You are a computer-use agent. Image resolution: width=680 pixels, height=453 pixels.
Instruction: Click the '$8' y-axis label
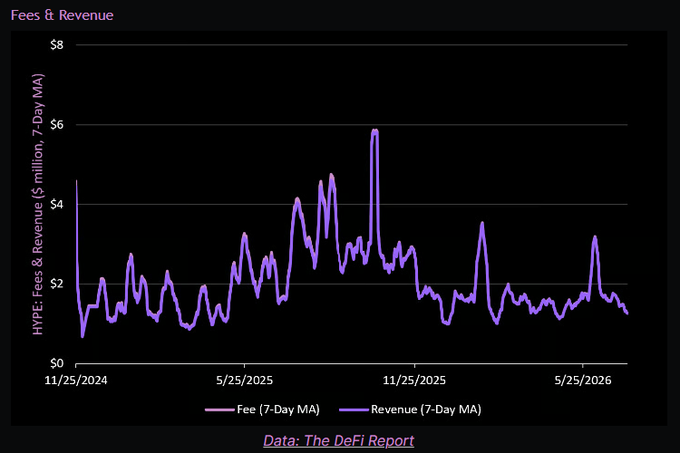coord(57,45)
